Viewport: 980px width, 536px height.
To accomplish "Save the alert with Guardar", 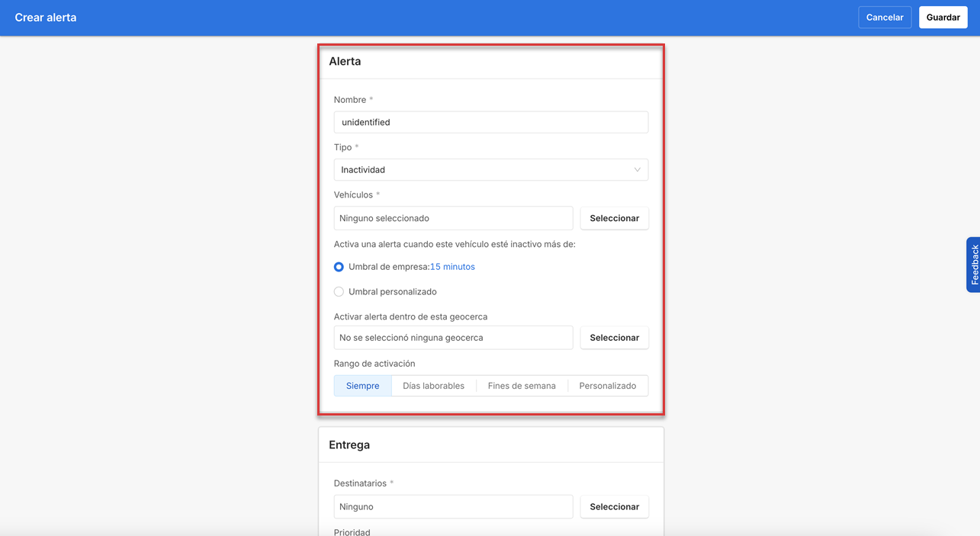I will 943,17.
